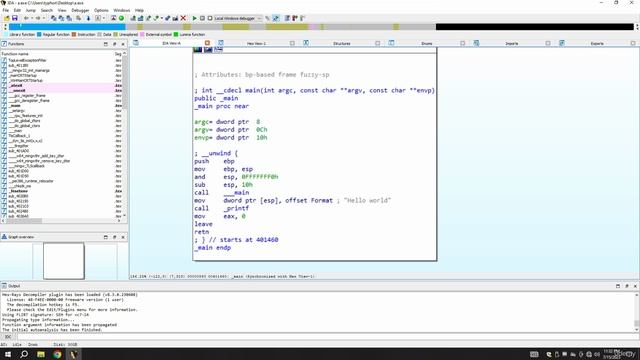Open taskbar Search icon

click(x=24, y=354)
